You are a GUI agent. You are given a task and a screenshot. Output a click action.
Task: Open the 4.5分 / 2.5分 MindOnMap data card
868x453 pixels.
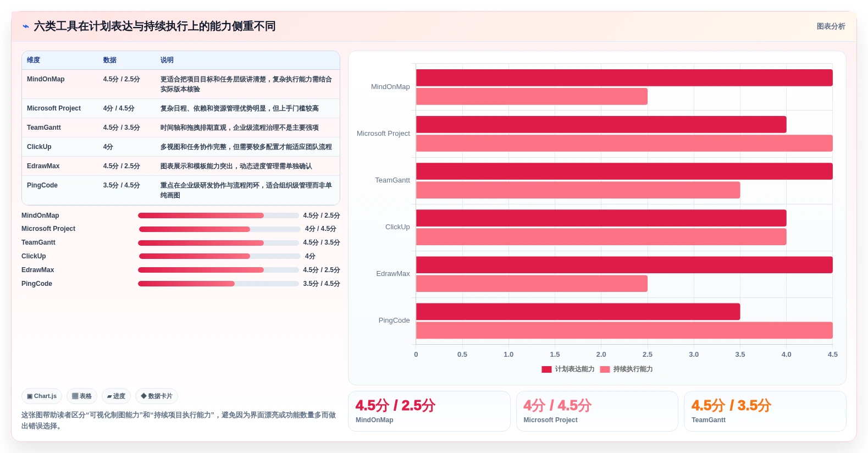[x=429, y=411]
